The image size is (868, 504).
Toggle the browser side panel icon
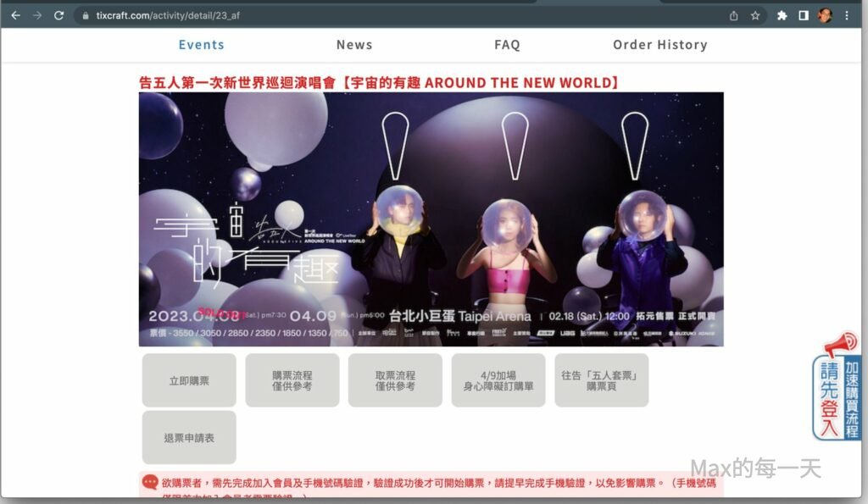pos(804,15)
